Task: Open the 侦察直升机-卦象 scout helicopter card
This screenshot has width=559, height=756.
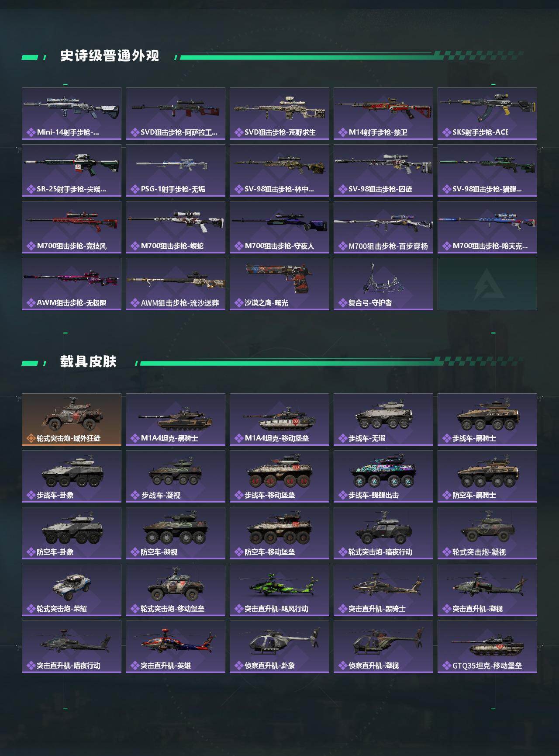Action: tap(279, 647)
